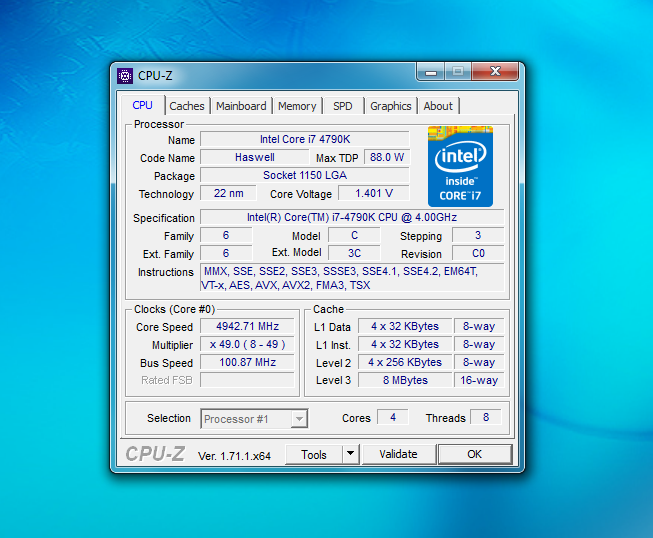This screenshot has height=538, width=653.
Task: Close the CPU-Z window
Action: (x=495, y=71)
